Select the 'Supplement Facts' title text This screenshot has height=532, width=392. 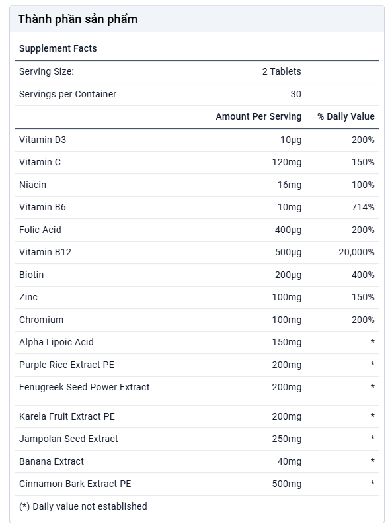[58, 48]
